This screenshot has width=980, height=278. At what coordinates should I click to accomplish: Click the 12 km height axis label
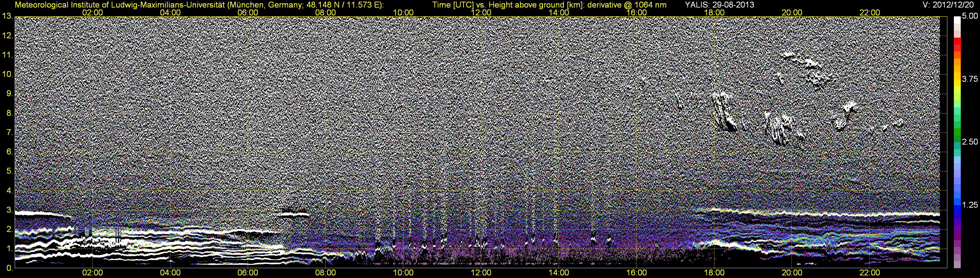[x=7, y=36]
